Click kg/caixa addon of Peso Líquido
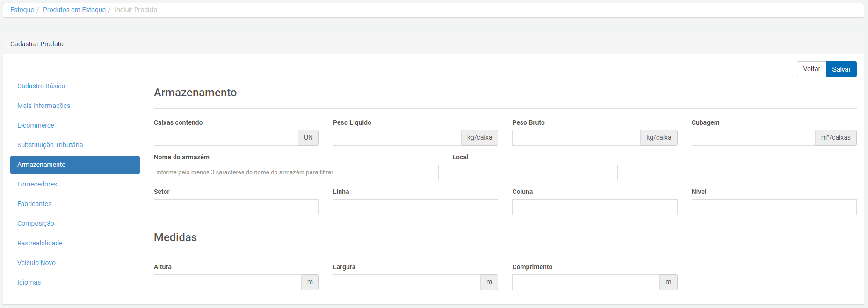 pos(479,138)
